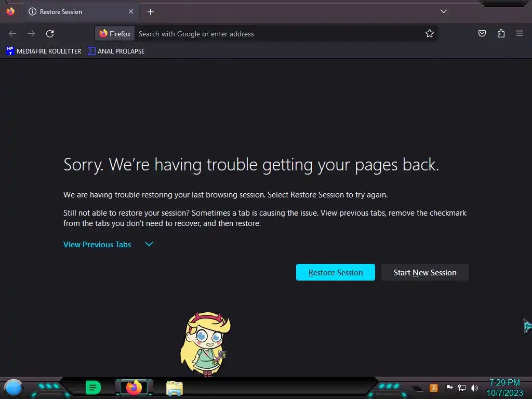
Task: Open the Extensions puzzle icon
Action: (x=501, y=33)
